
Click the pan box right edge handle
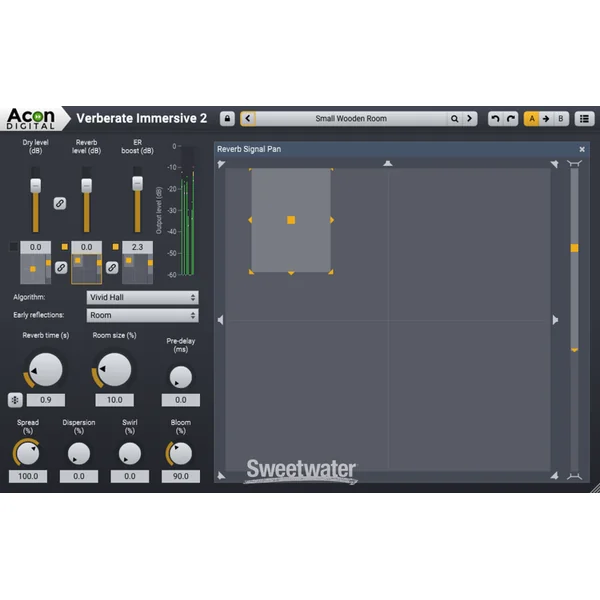click(x=332, y=220)
